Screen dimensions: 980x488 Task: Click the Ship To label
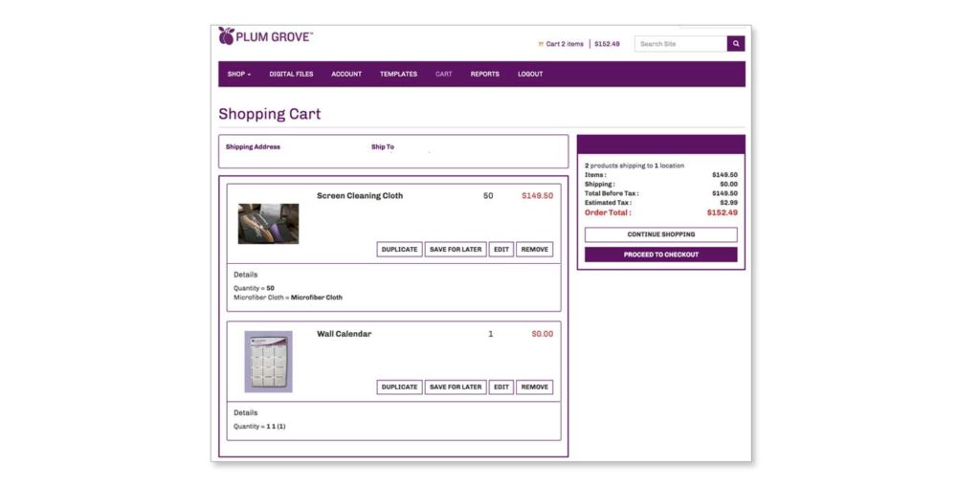[383, 147]
